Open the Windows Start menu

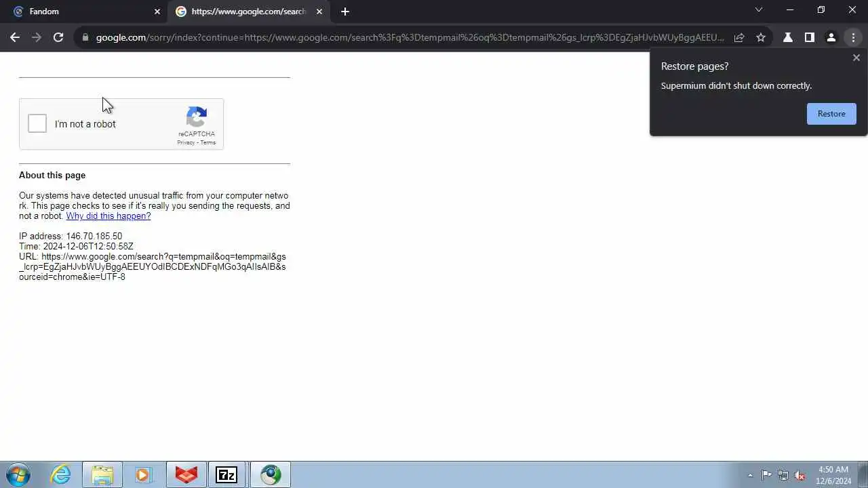click(18, 474)
